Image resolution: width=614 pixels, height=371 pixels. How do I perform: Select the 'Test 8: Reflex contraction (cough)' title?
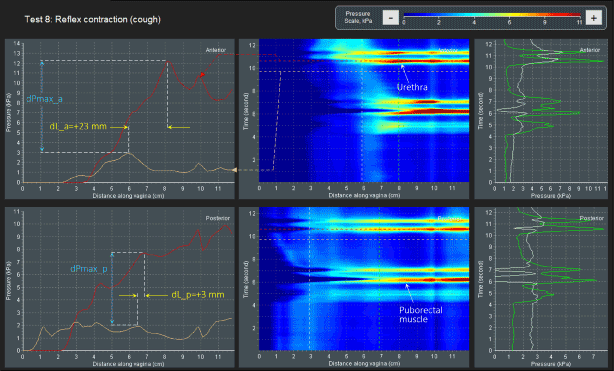point(92,19)
